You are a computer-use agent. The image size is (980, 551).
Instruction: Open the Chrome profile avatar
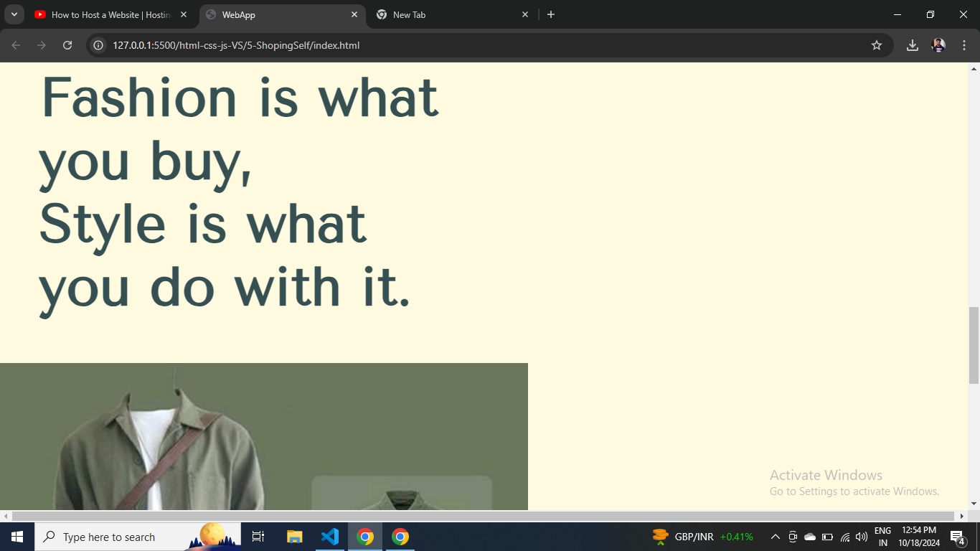[x=938, y=45]
